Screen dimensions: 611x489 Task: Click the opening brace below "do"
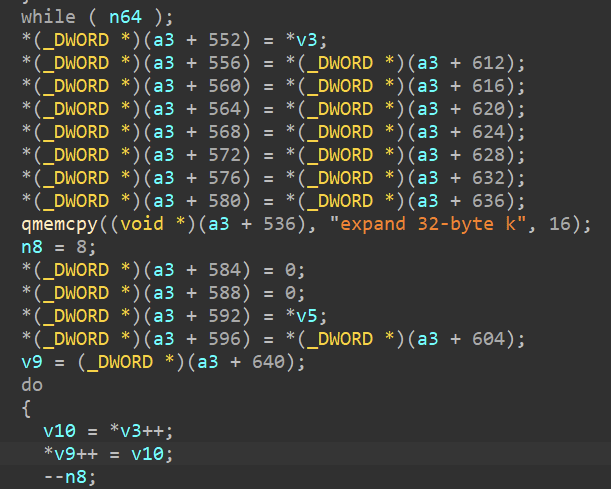(x=27, y=407)
